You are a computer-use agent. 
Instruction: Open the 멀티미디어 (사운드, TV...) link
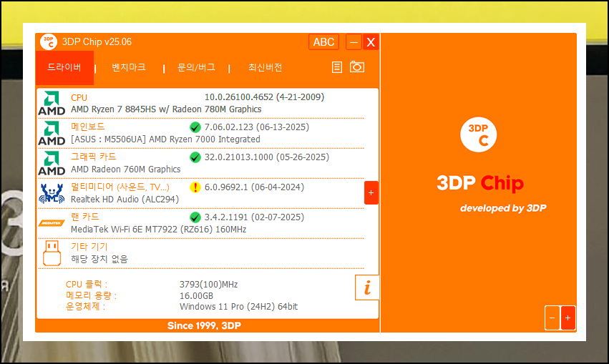tap(120, 187)
